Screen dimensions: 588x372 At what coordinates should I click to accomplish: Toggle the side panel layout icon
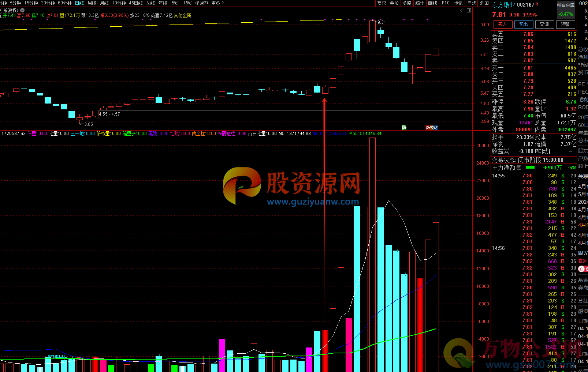pos(469,10)
